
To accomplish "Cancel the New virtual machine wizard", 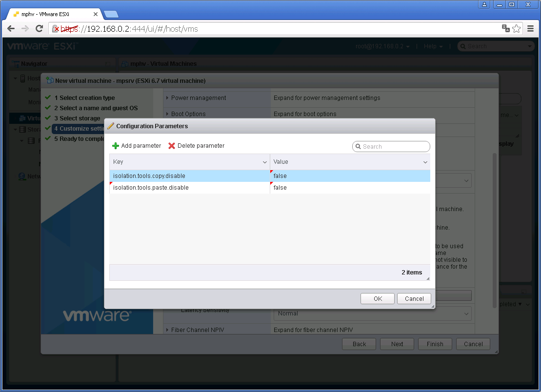I will 473,344.
